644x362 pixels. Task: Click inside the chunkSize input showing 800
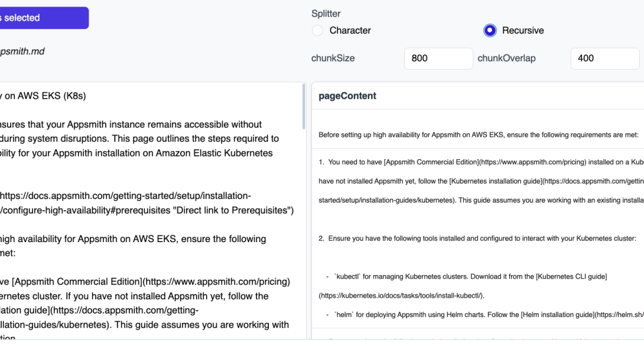coord(438,58)
